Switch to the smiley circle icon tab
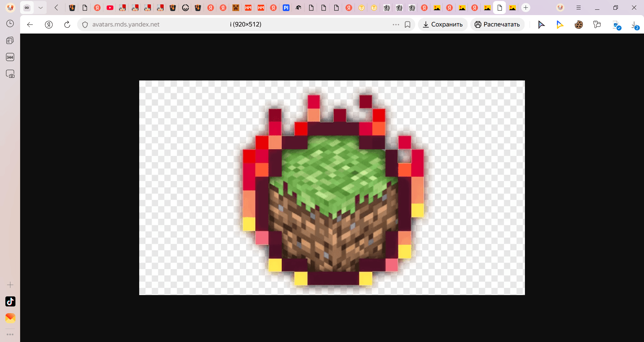 tap(185, 8)
